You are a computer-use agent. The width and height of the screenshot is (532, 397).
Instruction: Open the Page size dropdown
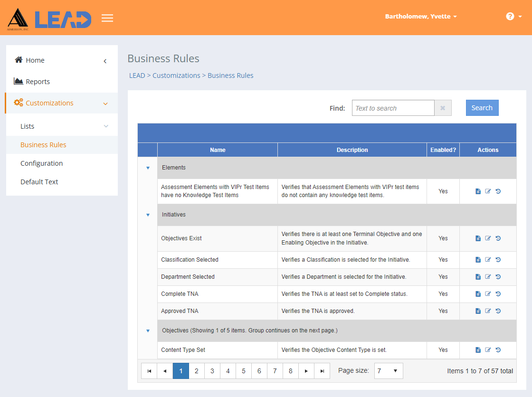[389, 371]
